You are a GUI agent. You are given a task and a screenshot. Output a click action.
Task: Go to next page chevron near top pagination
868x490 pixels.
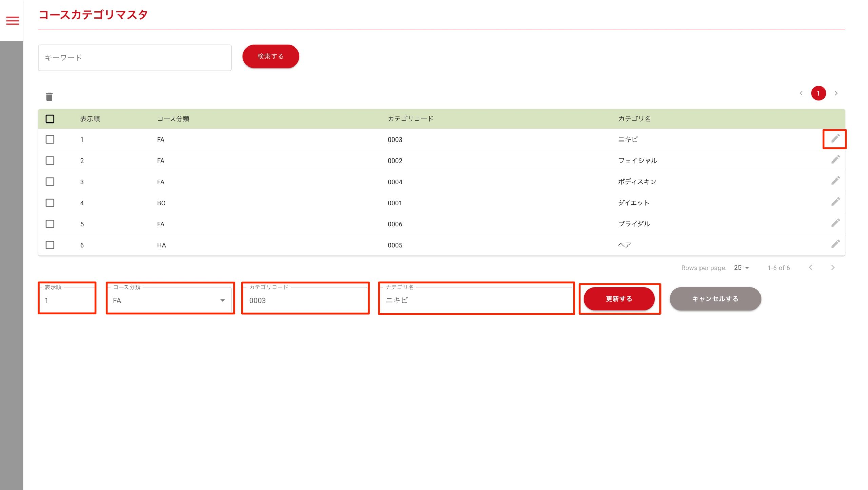pyautogui.click(x=836, y=93)
